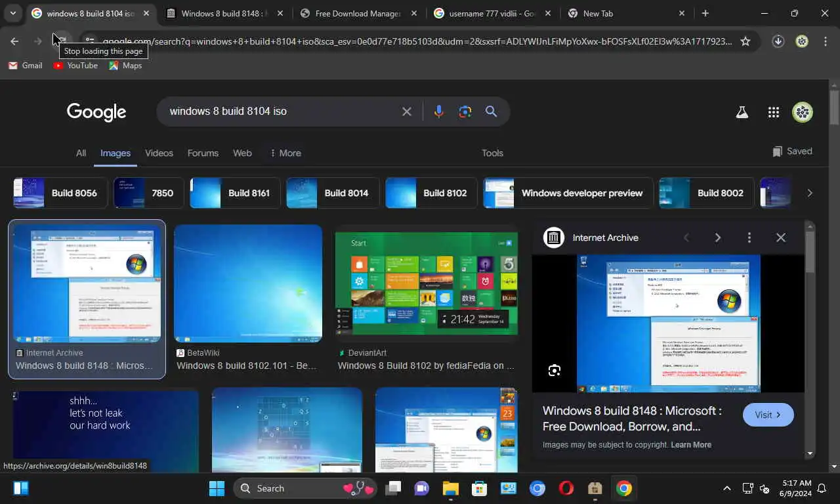Bookmark this page with the star

[x=745, y=41]
